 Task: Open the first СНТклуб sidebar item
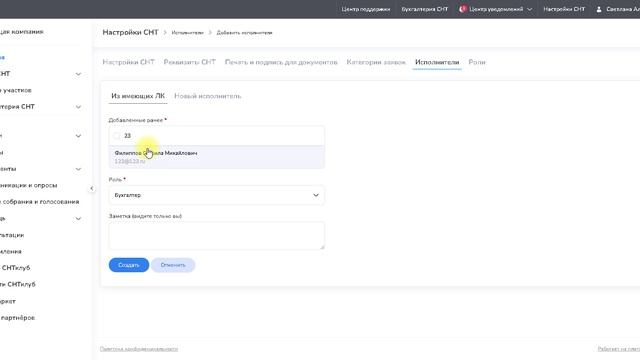coord(15,268)
